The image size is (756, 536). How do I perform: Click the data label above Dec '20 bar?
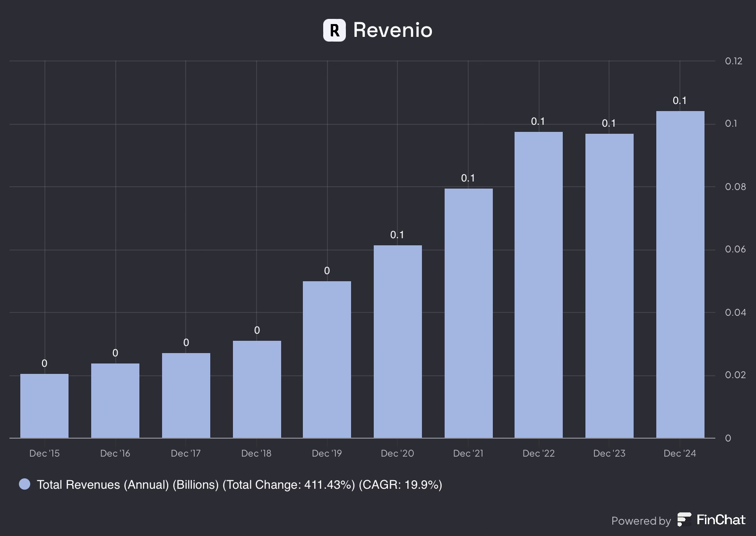[397, 235]
